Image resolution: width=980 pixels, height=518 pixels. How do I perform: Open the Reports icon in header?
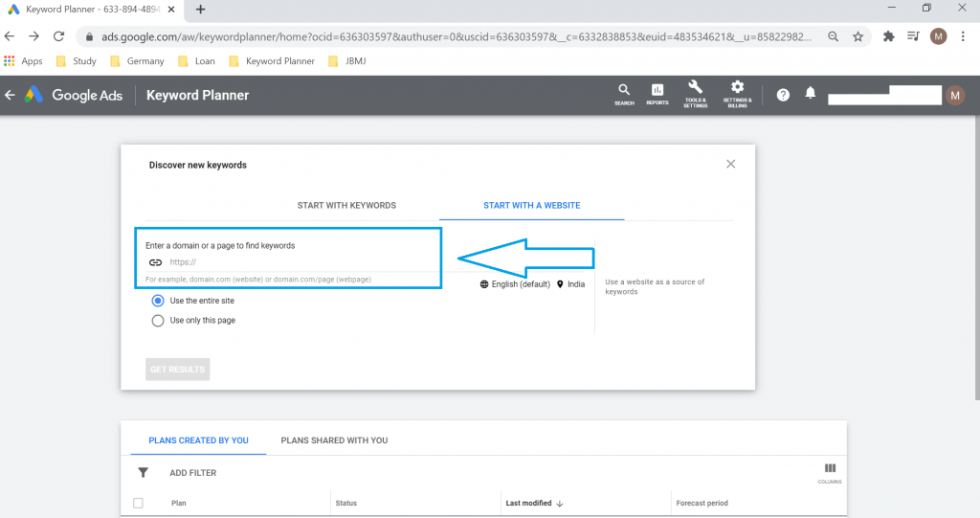click(657, 95)
